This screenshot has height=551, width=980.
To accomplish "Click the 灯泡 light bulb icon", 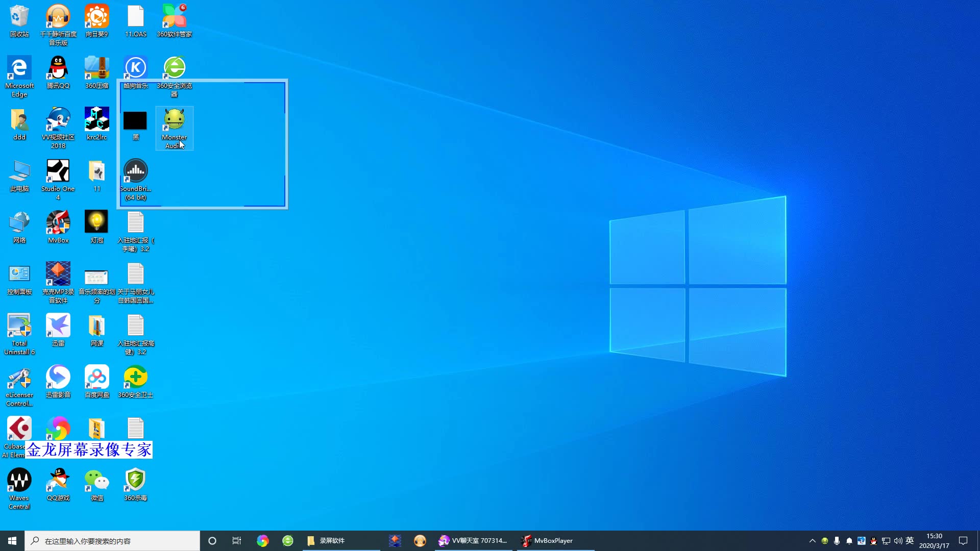I will click(97, 227).
